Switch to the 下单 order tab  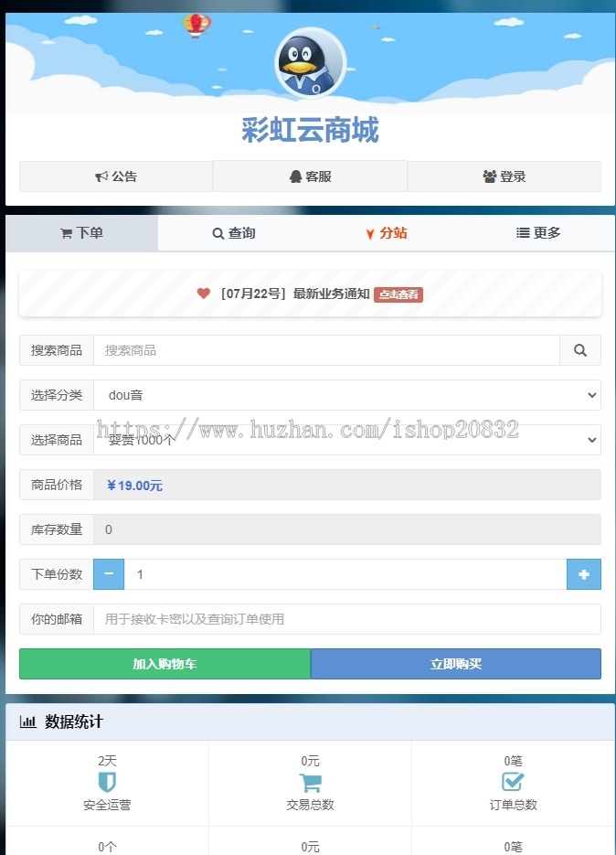81,233
